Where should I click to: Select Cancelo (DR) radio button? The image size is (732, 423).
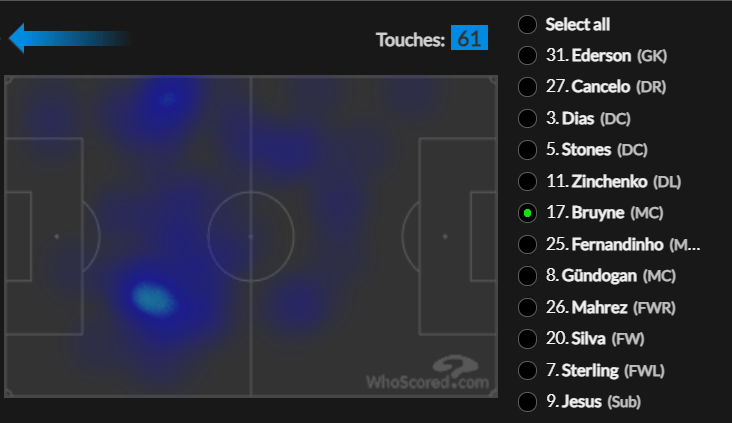[x=527, y=87]
